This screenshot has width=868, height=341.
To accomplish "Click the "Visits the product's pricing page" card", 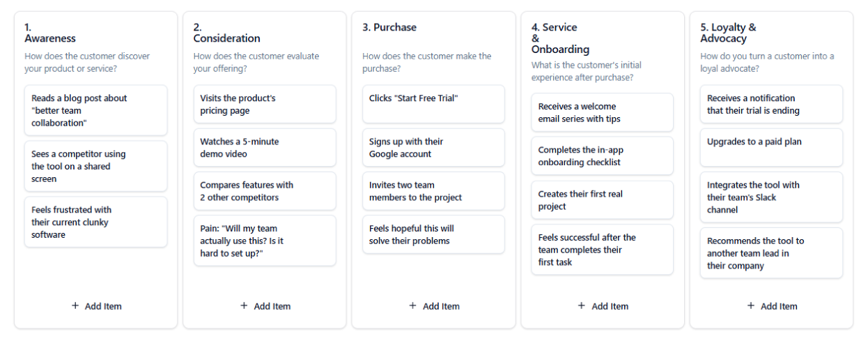I will point(265,104).
